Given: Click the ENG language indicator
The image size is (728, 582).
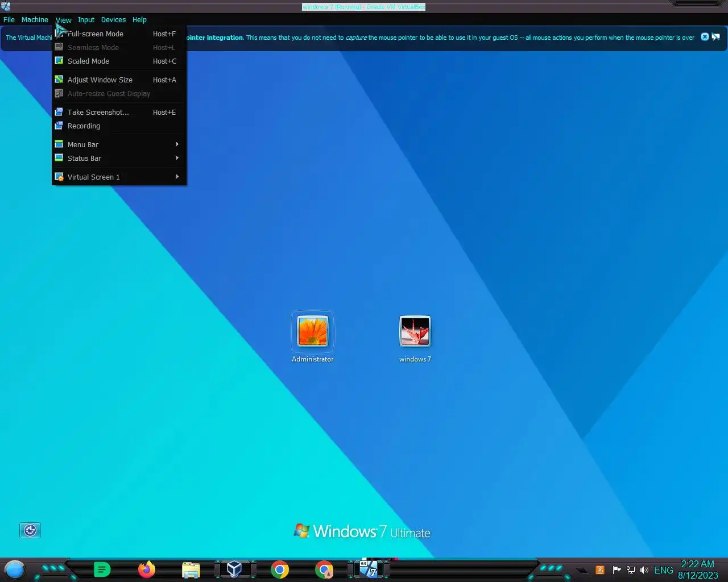Looking at the screenshot, I should point(663,570).
